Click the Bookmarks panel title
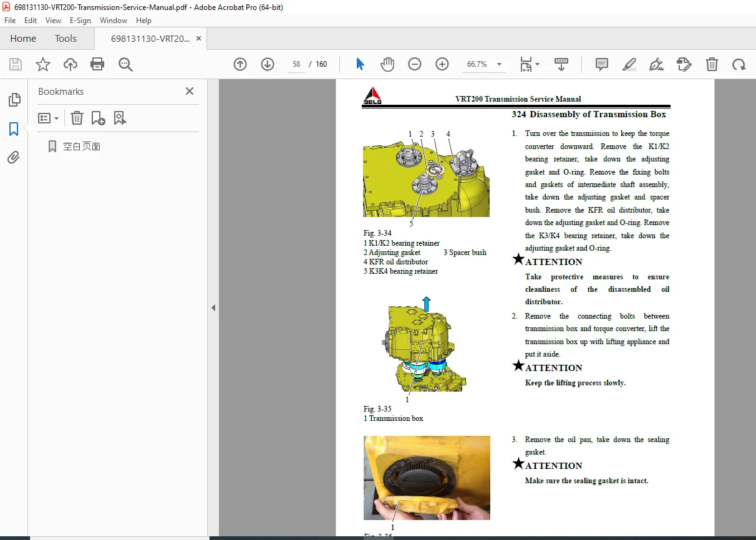 [x=61, y=91]
